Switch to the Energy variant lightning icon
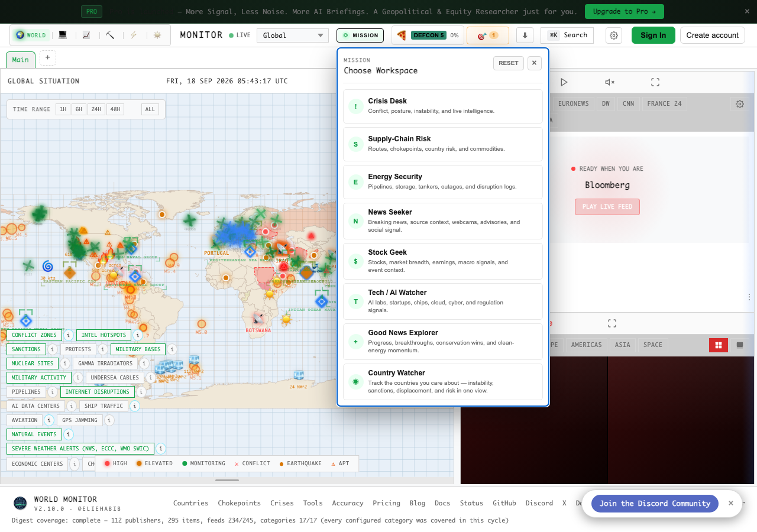Image resolution: width=757 pixels, height=532 pixels. pyautogui.click(x=134, y=35)
